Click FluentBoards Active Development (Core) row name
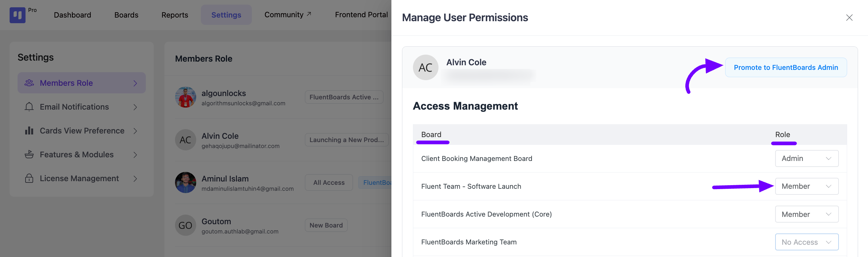Image resolution: width=868 pixels, height=257 pixels. [487, 214]
